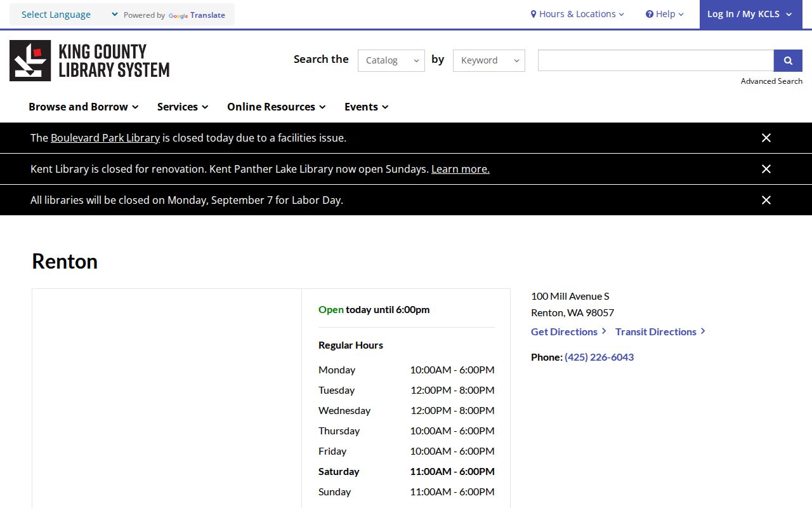812x508 pixels.
Task: Click the Google Translate link
Action: tap(197, 15)
